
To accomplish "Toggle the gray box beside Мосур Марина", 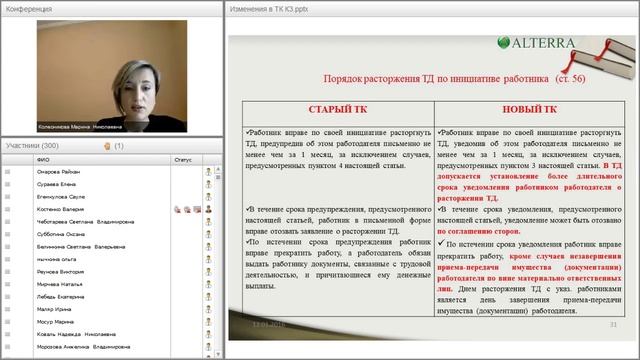I will click(x=7, y=322).
